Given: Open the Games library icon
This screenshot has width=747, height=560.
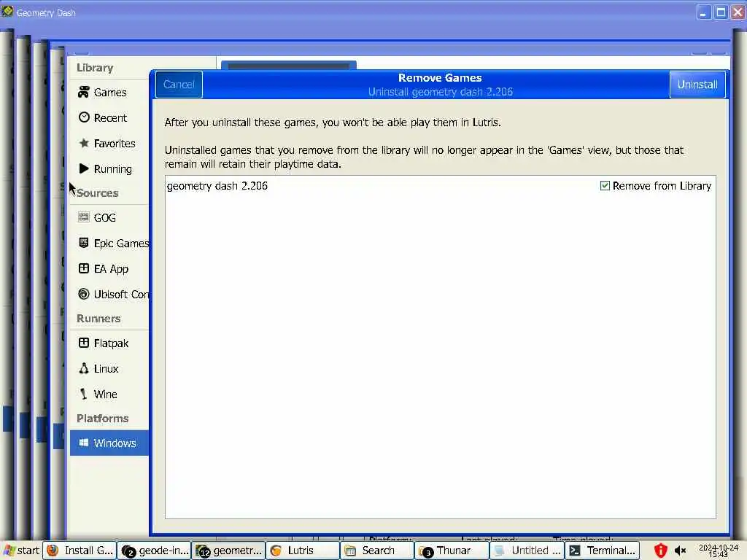Looking at the screenshot, I should coord(84,92).
